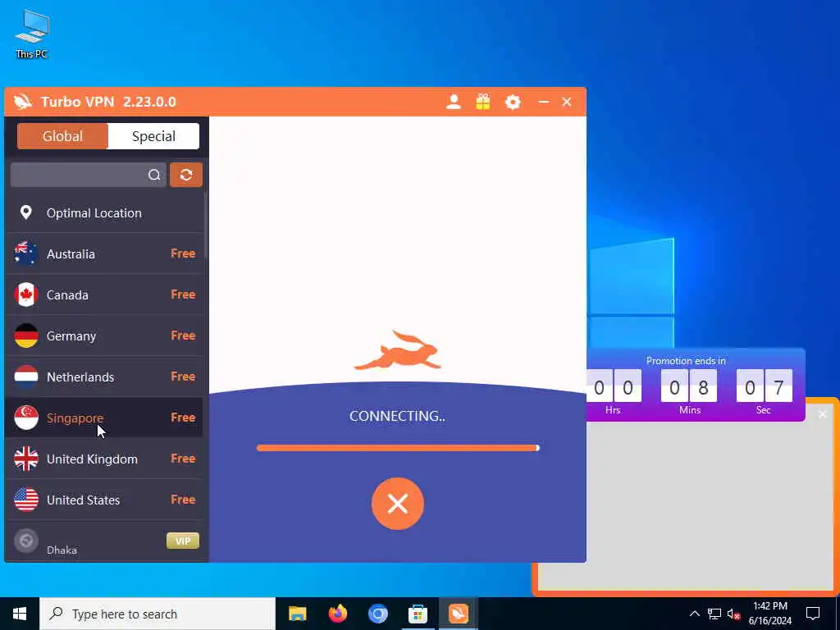Select the Dhaka VIP server
The height and width of the screenshot is (630, 840).
[105, 541]
